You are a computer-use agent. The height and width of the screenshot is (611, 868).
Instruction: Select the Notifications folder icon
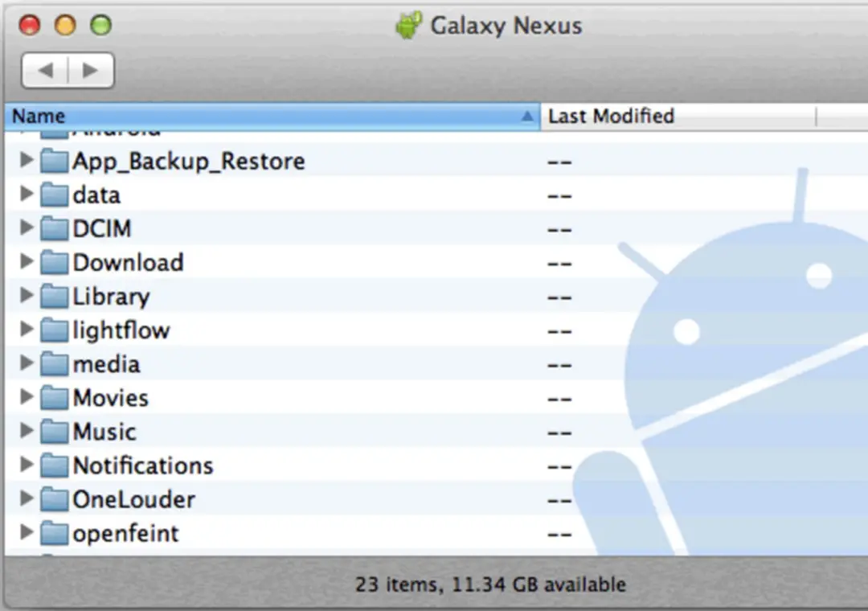(55, 465)
